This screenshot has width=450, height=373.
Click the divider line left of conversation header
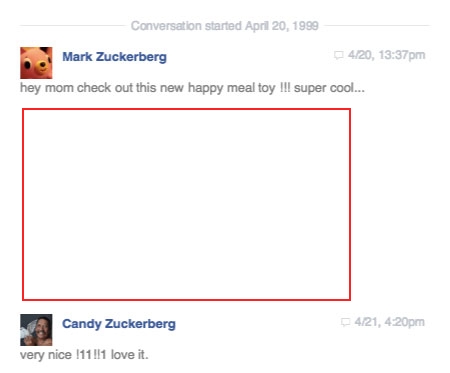pos(73,25)
